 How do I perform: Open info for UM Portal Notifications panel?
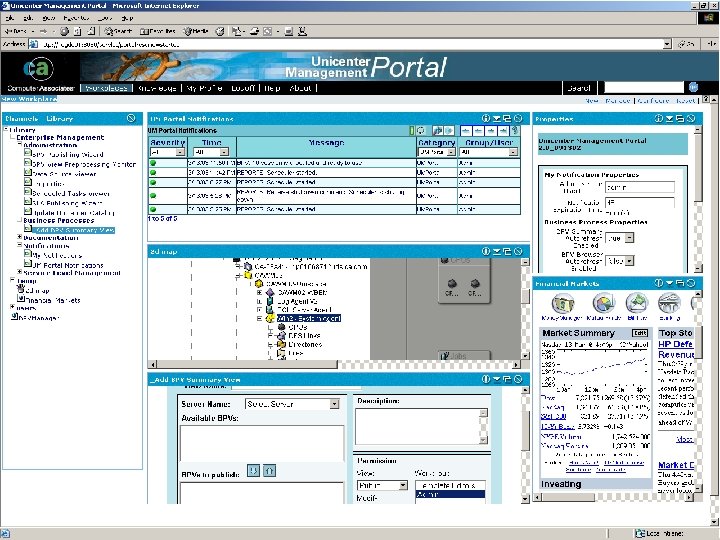point(486,118)
